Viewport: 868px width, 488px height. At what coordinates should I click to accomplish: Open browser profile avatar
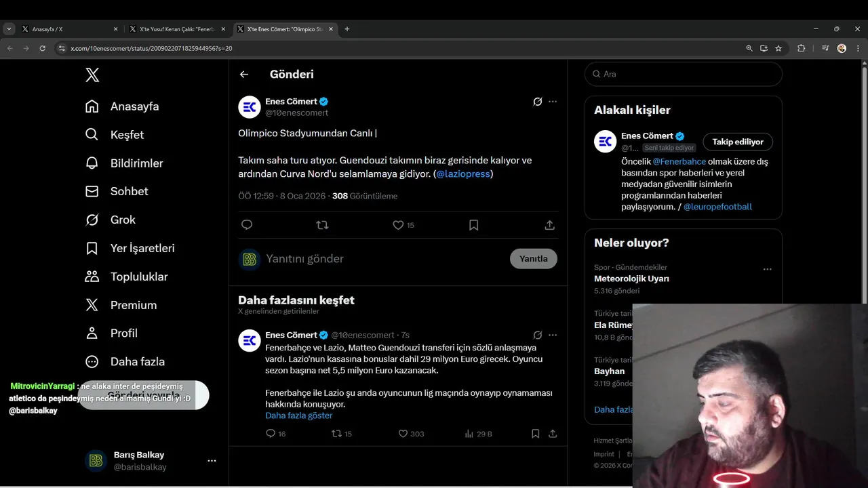click(x=842, y=48)
